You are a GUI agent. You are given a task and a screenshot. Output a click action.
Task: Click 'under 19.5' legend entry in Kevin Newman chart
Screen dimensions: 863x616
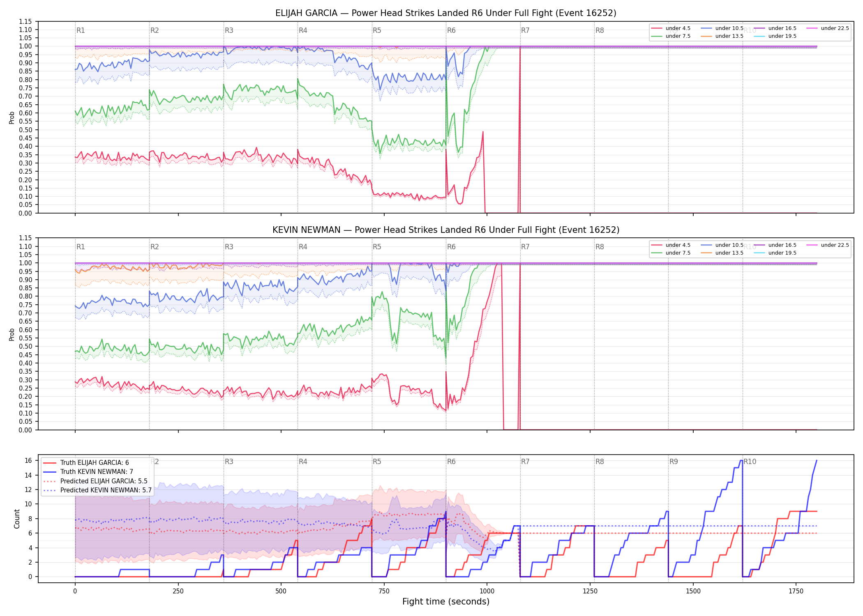point(775,253)
